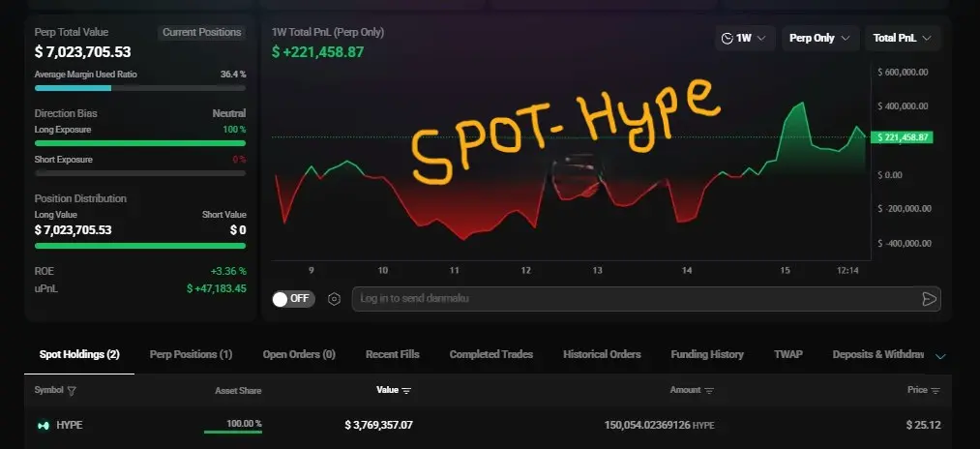
Task: Click the Value column sort icon
Action: click(406, 391)
